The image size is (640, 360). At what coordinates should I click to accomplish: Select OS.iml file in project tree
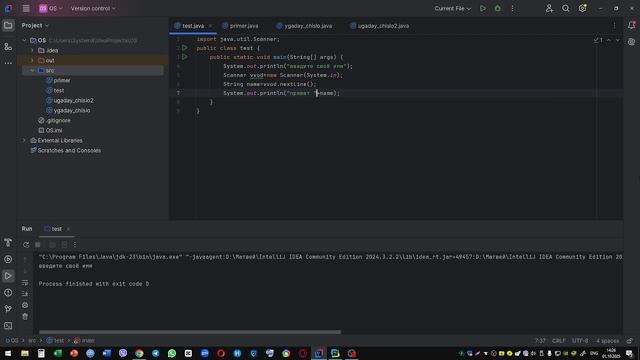click(x=54, y=131)
